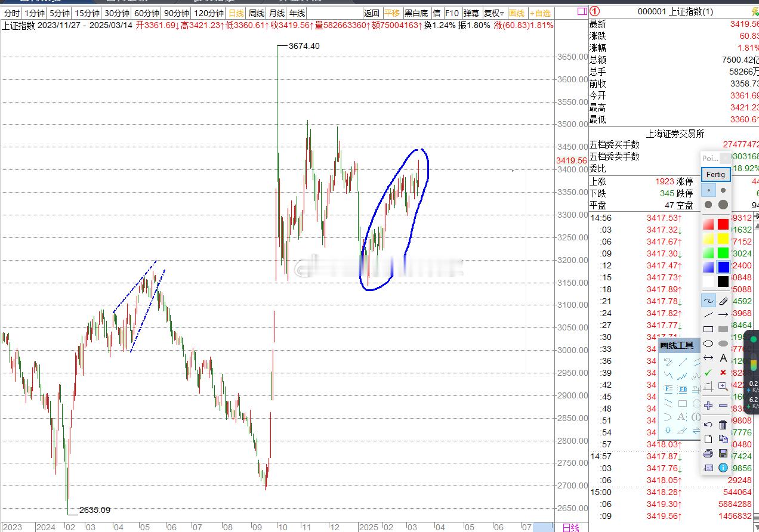Click the blue plus icon

coord(708,406)
